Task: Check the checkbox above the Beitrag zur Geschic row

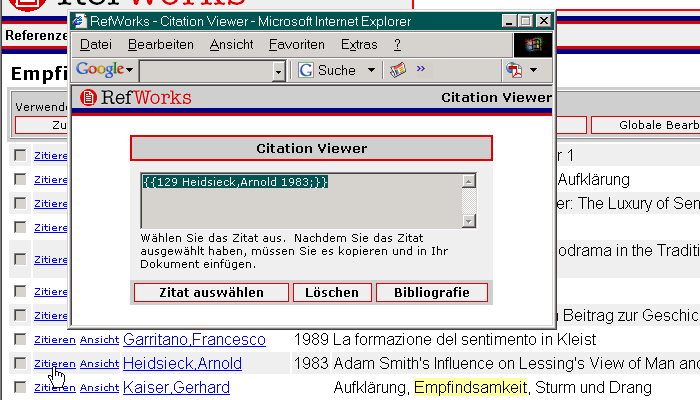Action: pyautogui.click(x=20, y=291)
